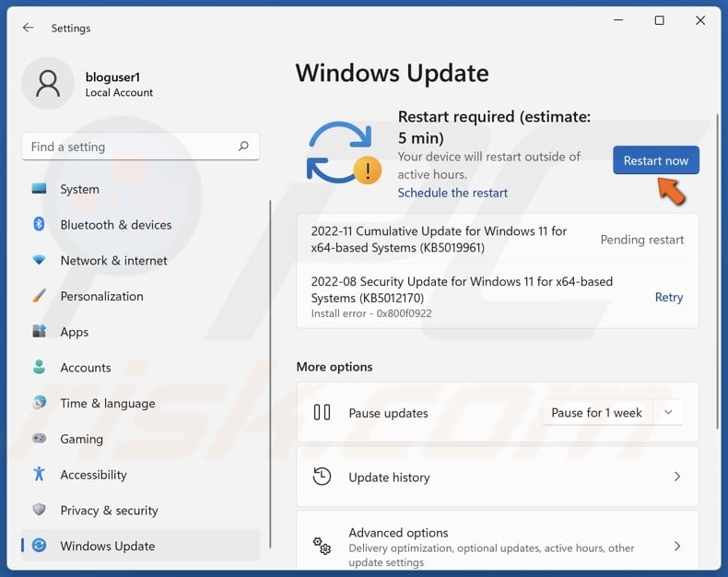The height and width of the screenshot is (577, 728).
Task: Select Time & language in sidebar
Action: pyautogui.click(x=107, y=404)
